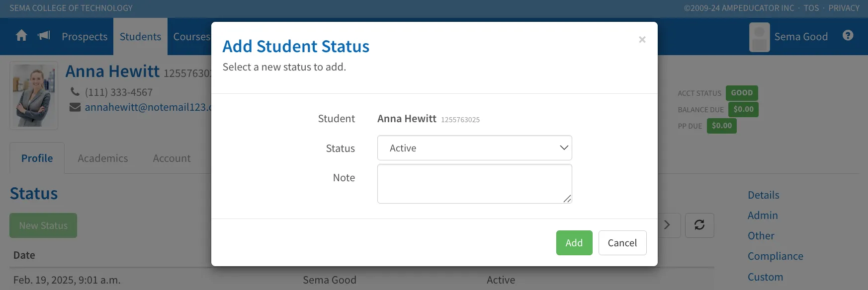Open the Prospects menu item
Image resolution: width=868 pixels, height=290 pixels.
(x=85, y=37)
